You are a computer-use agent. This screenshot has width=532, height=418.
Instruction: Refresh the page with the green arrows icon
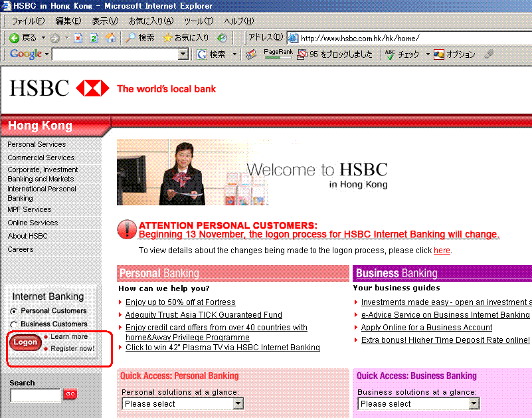94,38
